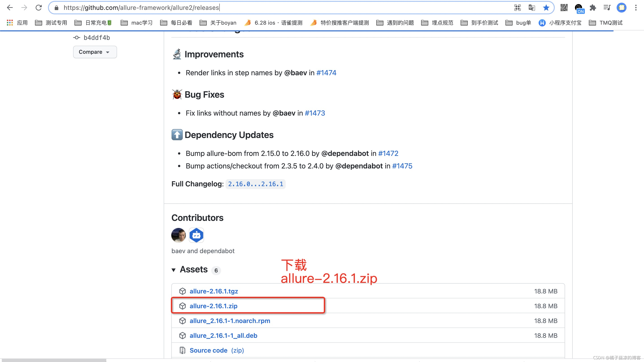
Task: Open the 测试专用 bookmark folder
Action: (51, 23)
